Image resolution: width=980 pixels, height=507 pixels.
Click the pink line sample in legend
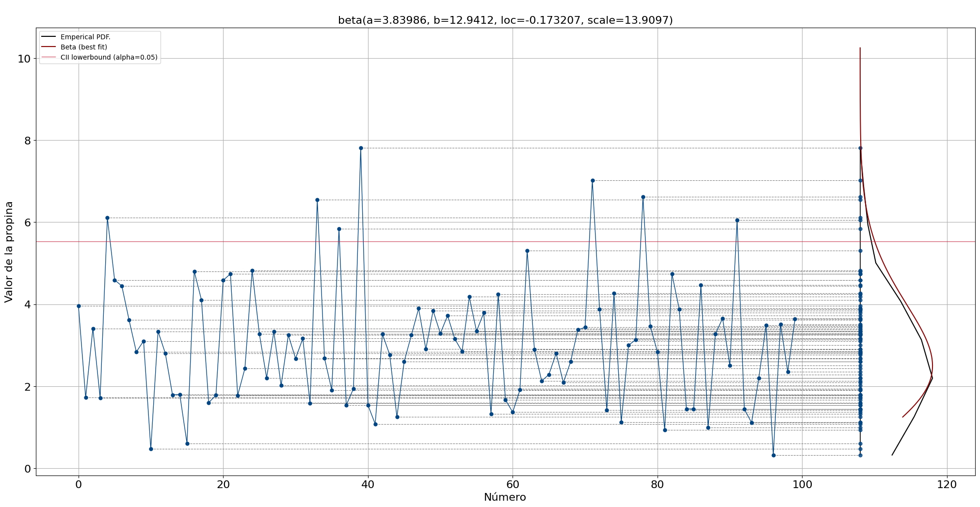click(x=48, y=57)
